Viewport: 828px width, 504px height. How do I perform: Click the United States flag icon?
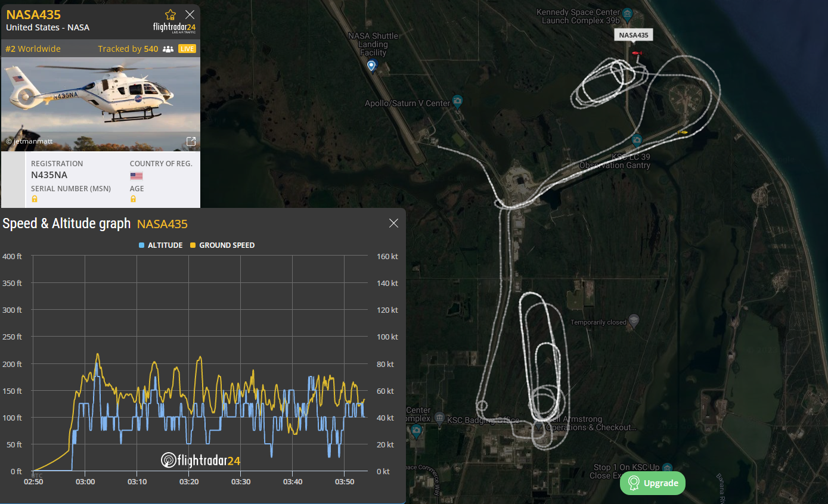click(137, 176)
